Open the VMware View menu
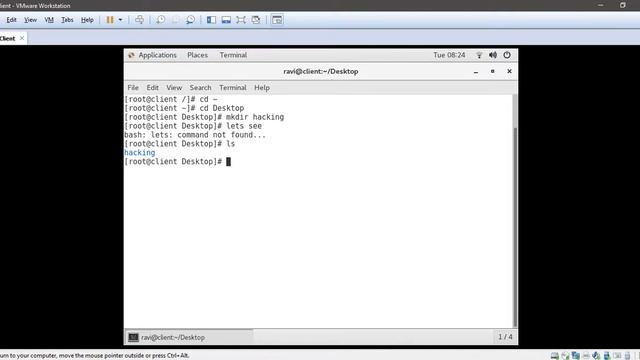Image resolution: width=640 pixels, height=360 pixels. click(x=30, y=20)
